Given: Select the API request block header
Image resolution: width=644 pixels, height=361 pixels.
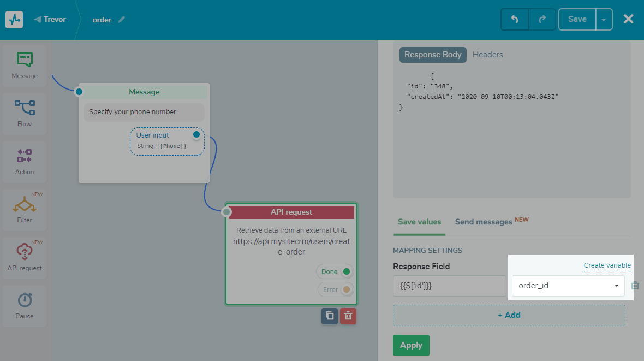Looking at the screenshot, I should click(x=291, y=212).
